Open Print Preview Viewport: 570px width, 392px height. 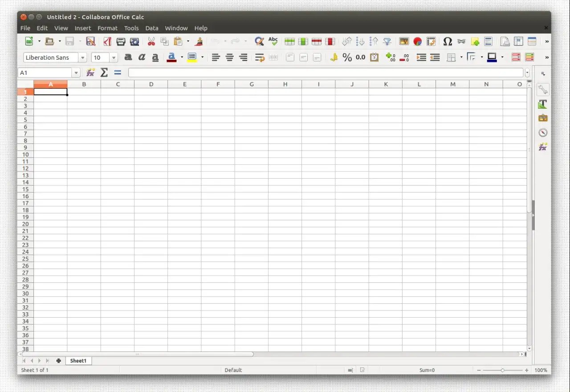tap(134, 41)
